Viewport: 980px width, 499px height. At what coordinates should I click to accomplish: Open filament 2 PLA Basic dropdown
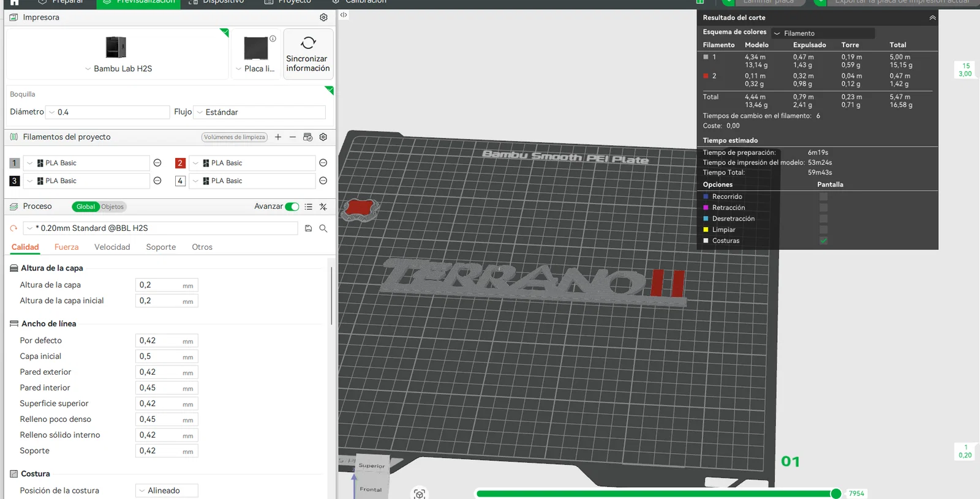click(x=252, y=163)
